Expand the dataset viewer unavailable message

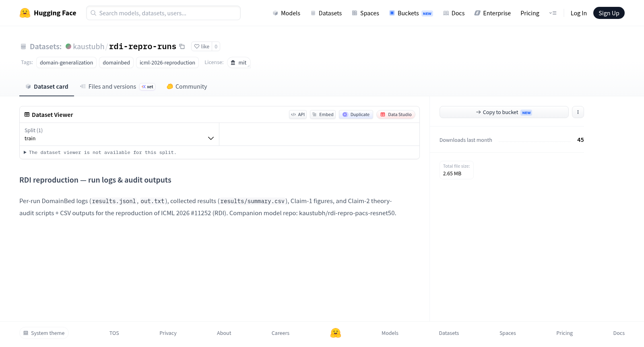coord(100,152)
